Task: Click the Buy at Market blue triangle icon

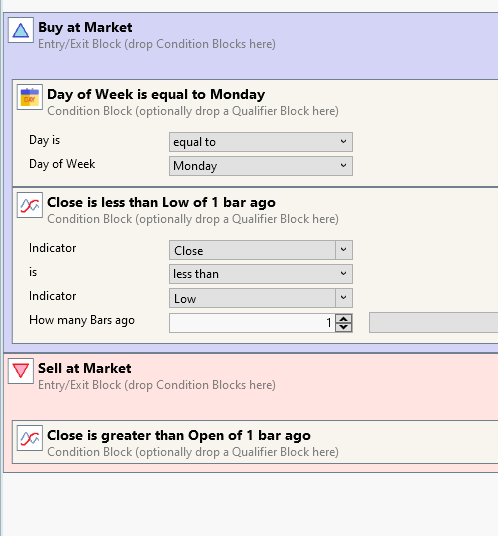Action: (x=21, y=30)
